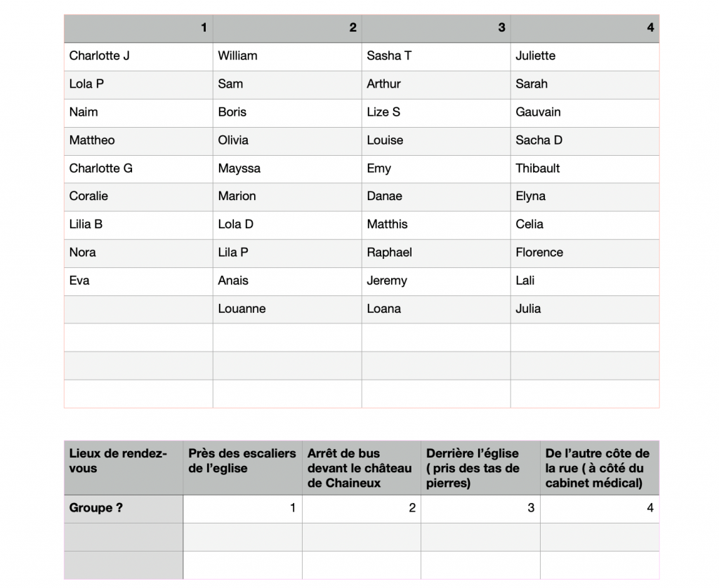Select the cell containing Julia

585,309
